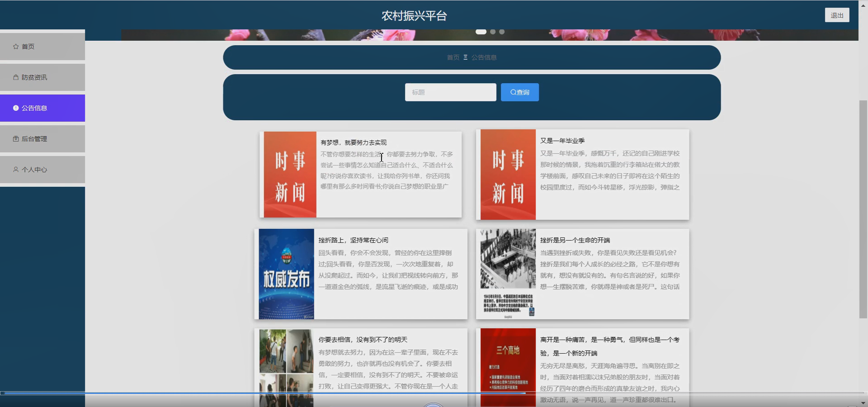
Task: Click the 权威发布 thumbnail image
Action: (x=286, y=274)
